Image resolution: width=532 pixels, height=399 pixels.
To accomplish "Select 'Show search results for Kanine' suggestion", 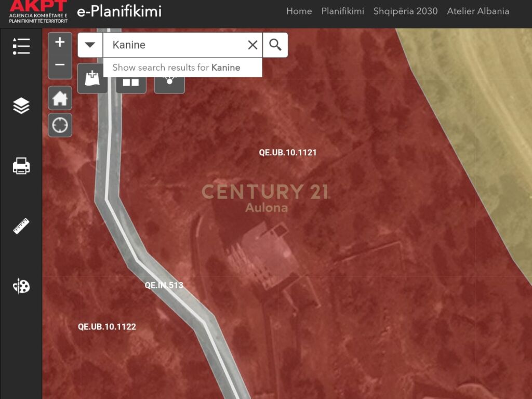I will [177, 68].
